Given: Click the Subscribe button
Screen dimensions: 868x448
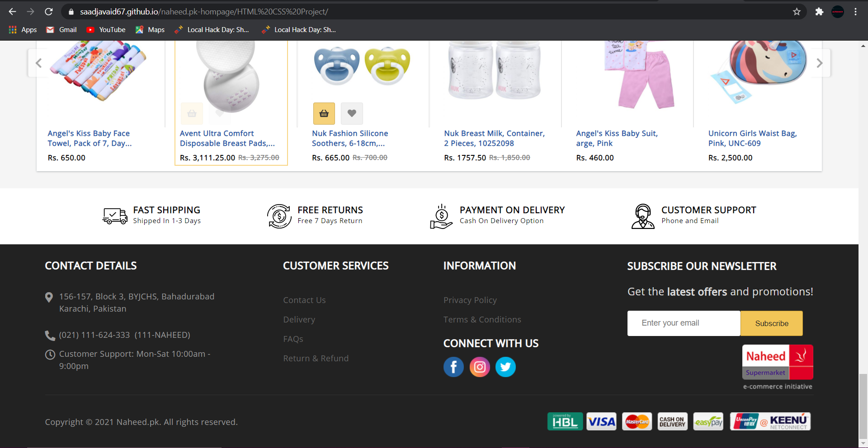Looking at the screenshot, I should pyautogui.click(x=771, y=323).
